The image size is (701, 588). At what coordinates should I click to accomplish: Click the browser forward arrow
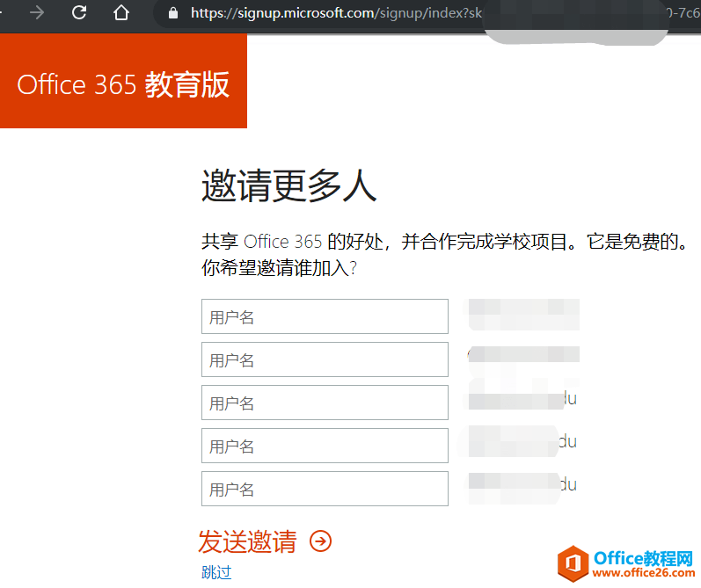coord(37,12)
